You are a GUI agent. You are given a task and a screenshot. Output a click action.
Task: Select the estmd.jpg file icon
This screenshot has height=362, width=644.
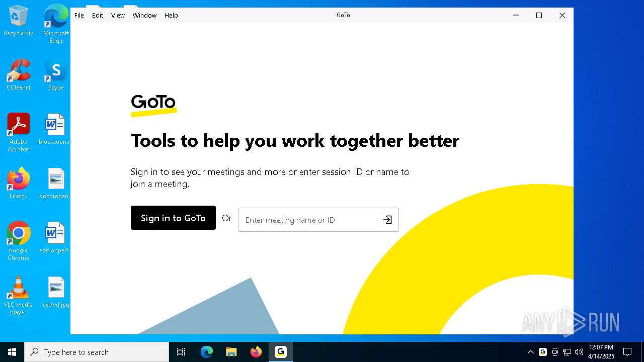point(56,293)
